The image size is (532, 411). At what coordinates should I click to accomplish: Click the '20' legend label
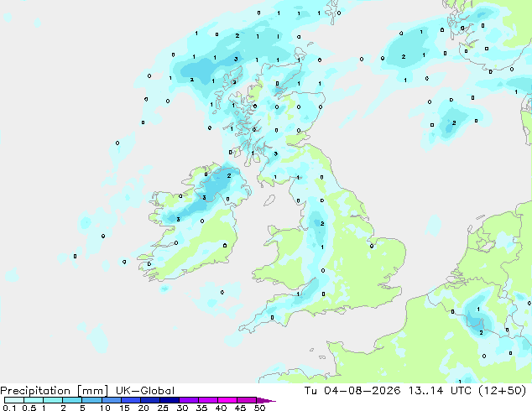pyautogui.click(x=143, y=408)
